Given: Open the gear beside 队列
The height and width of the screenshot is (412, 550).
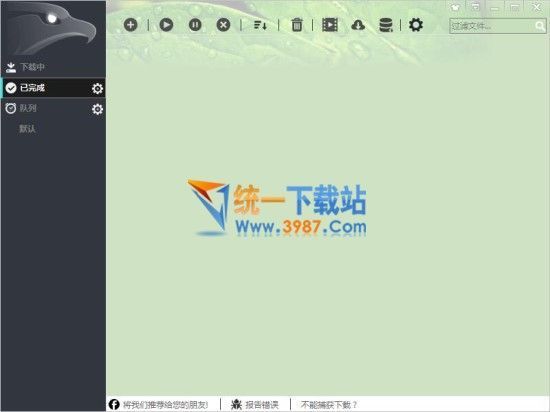Looking at the screenshot, I should pyautogui.click(x=97, y=109).
